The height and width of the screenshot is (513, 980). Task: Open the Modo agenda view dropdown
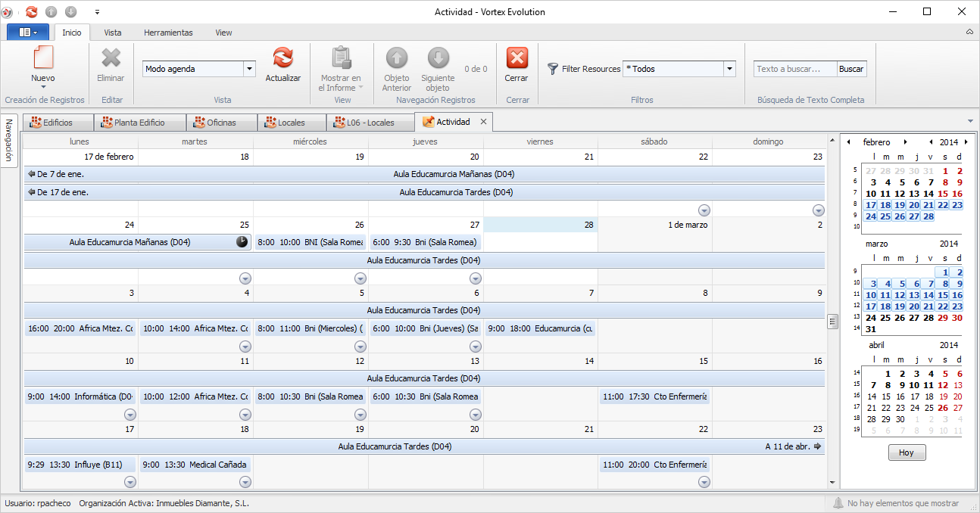click(249, 69)
